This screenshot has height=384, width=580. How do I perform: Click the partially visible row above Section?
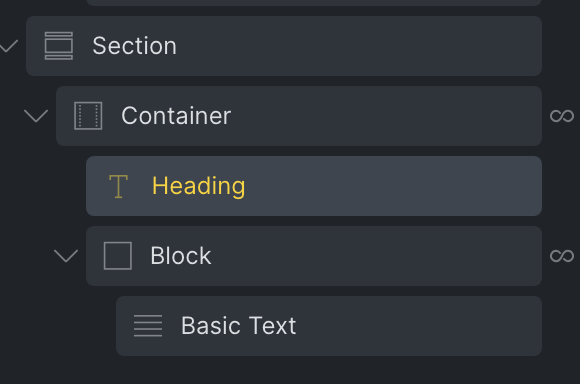click(314, 3)
